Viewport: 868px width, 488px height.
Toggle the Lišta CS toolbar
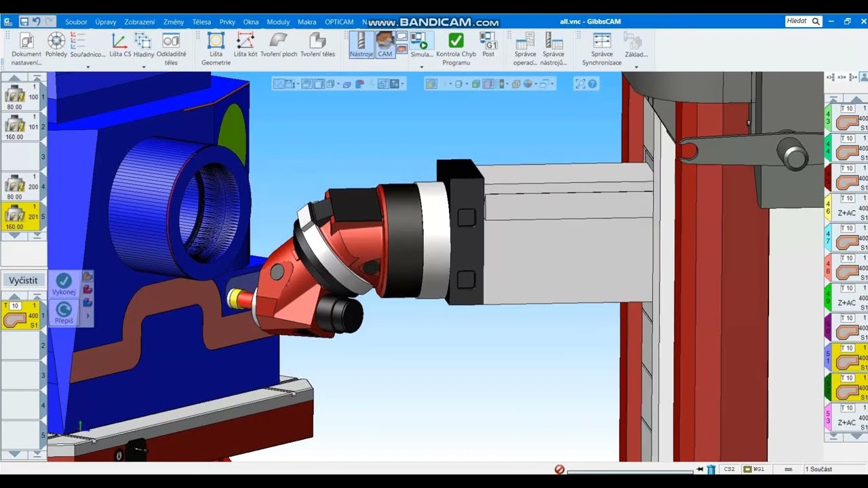click(120, 45)
